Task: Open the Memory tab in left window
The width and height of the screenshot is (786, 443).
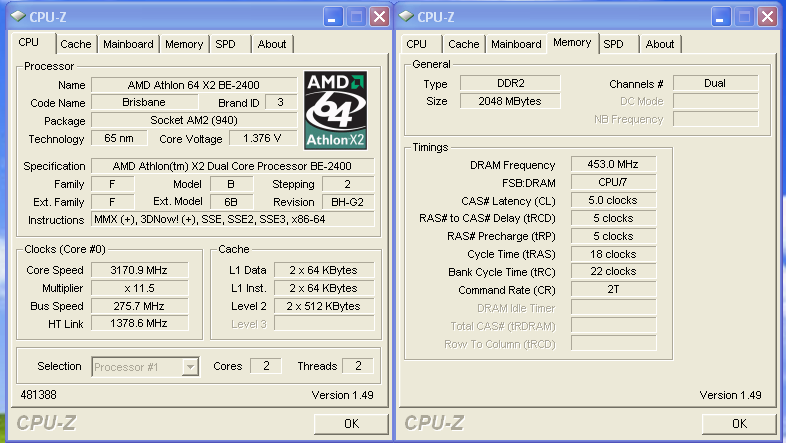Action: pyautogui.click(x=184, y=44)
